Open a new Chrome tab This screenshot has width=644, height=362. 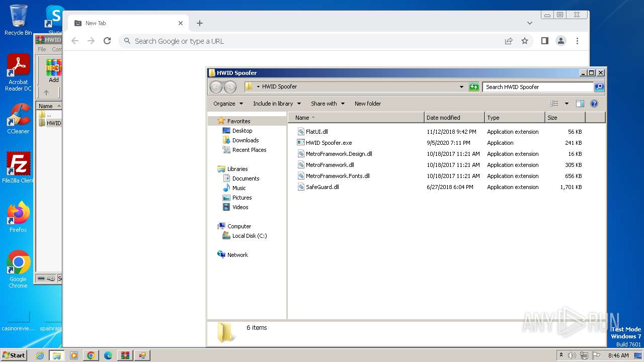coord(200,23)
